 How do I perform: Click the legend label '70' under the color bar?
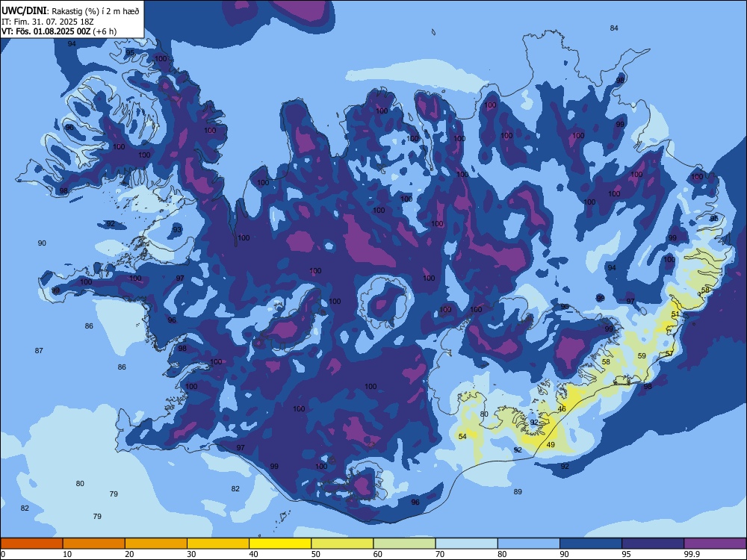coord(440,554)
